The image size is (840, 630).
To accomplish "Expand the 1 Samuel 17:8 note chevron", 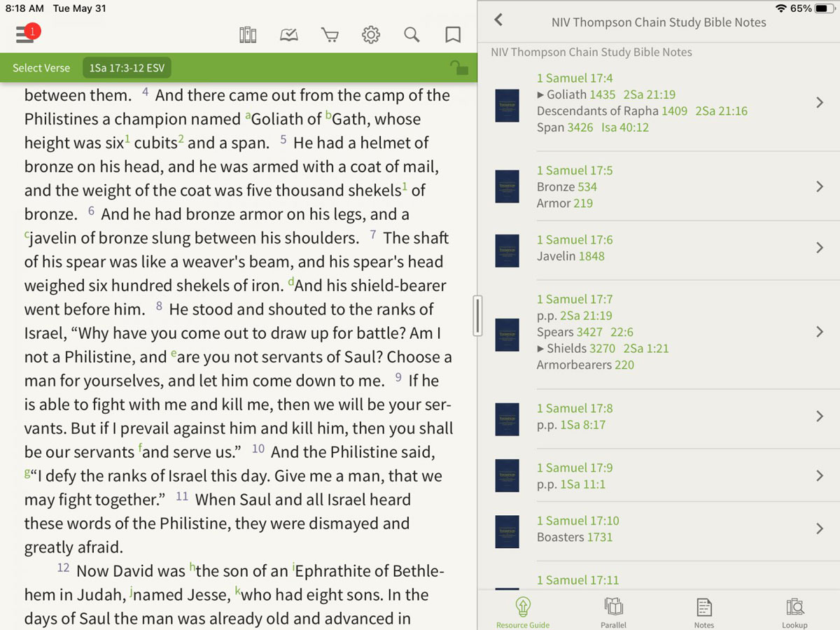I will pyautogui.click(x=820, y=416).
